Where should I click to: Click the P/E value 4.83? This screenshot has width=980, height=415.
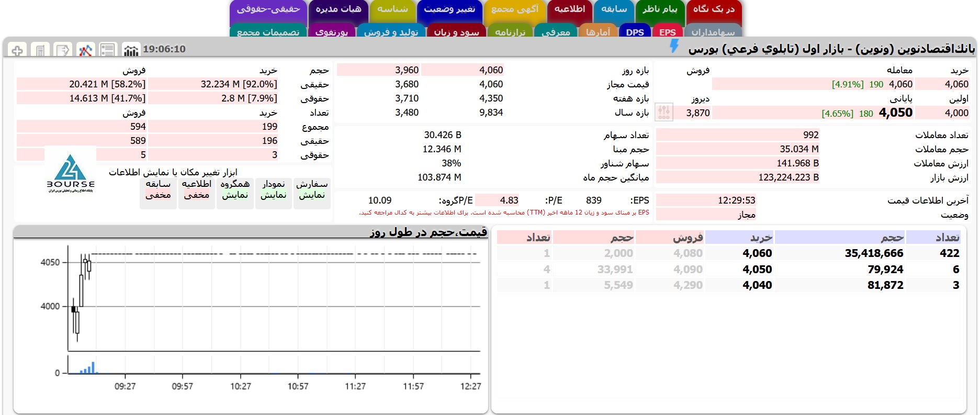509,200
